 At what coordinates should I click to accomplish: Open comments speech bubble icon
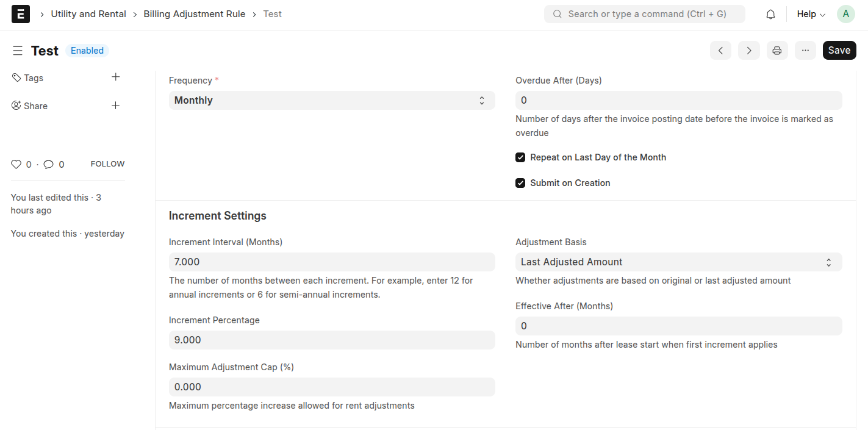49,164
